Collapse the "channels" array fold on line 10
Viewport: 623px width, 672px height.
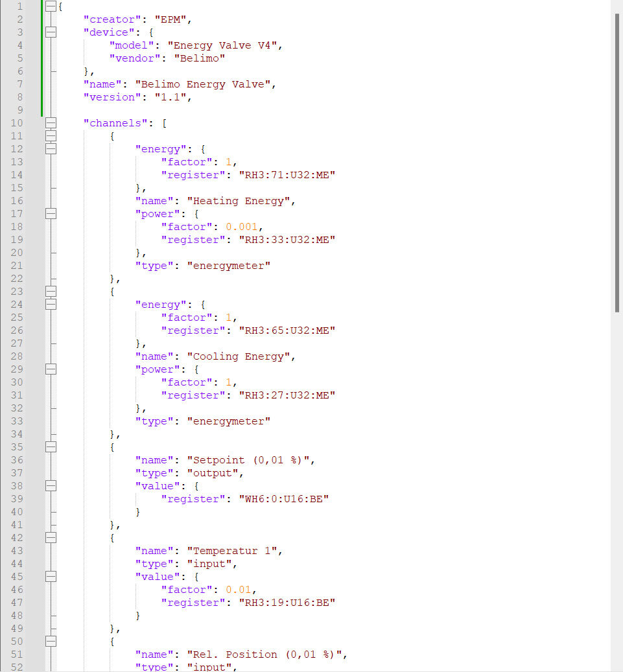(x=51, y=123)
